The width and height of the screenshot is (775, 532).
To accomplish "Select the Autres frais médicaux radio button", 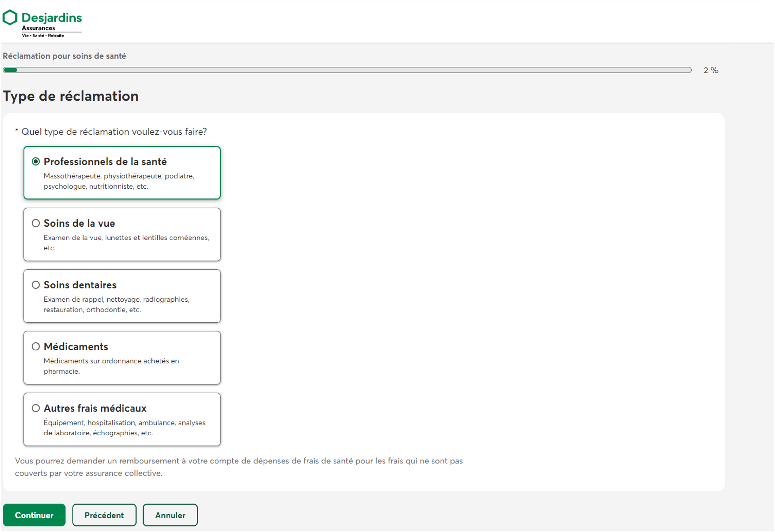I will pos(36,408).
